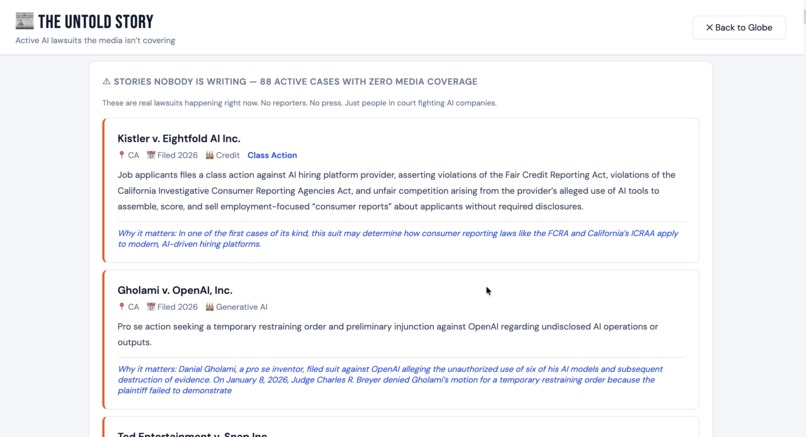The image size is (806, 437).
Task: Click the location pin icon in the Gholami card
Action: [121, 306]
